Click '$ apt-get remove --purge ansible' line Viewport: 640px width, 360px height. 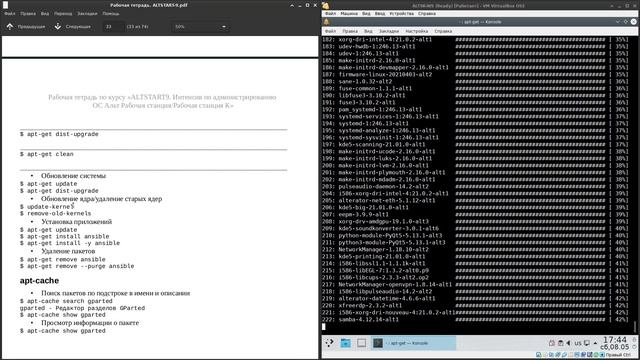click(77, 266)
